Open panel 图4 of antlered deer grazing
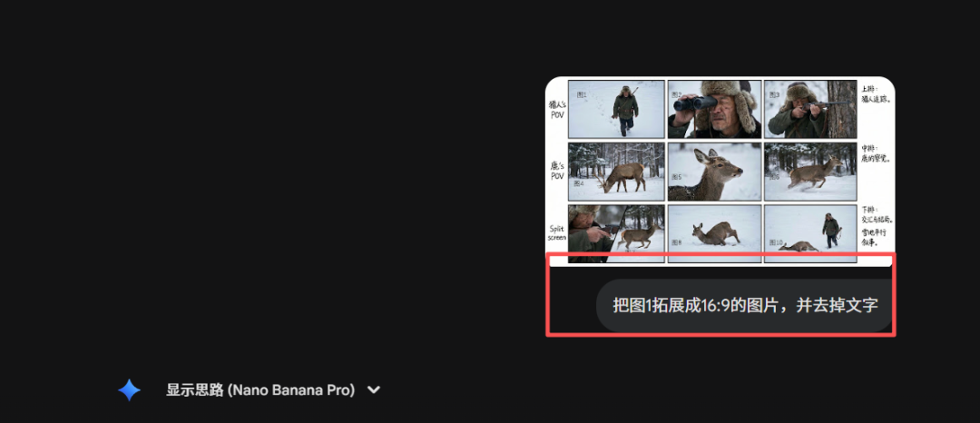Image resolution: width=980 pixels, height=423 pixels. click(x=616, y=171)
